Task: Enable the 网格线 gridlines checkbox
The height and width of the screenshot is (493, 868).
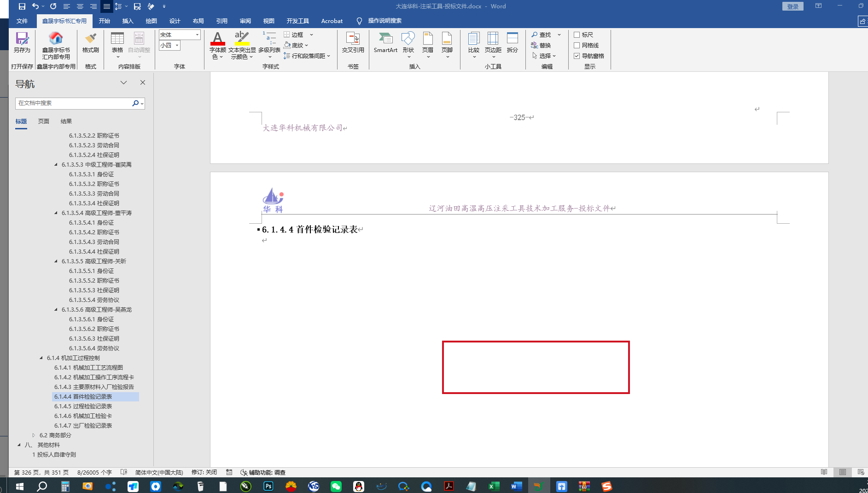Action: 577,45
